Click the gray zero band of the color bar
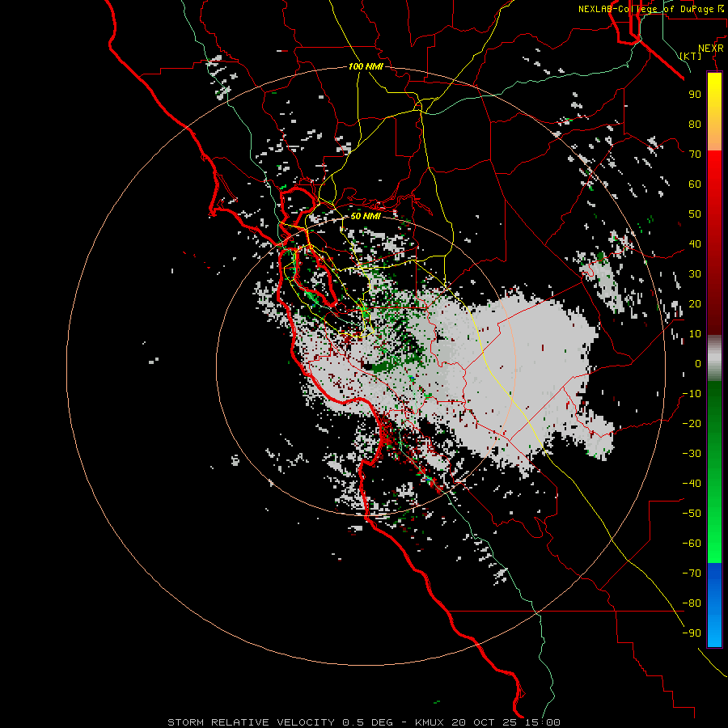Viewport: 728px width, 728px height. [x=714, y=358]
